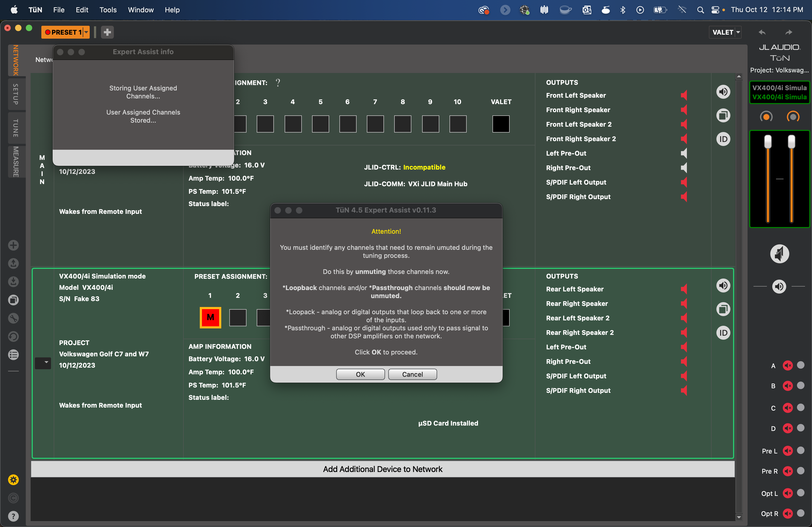Click the left orange link ring icon
The height and width of the screenshot is (527, 812).
pyautogui.click(x=766, y=117)
